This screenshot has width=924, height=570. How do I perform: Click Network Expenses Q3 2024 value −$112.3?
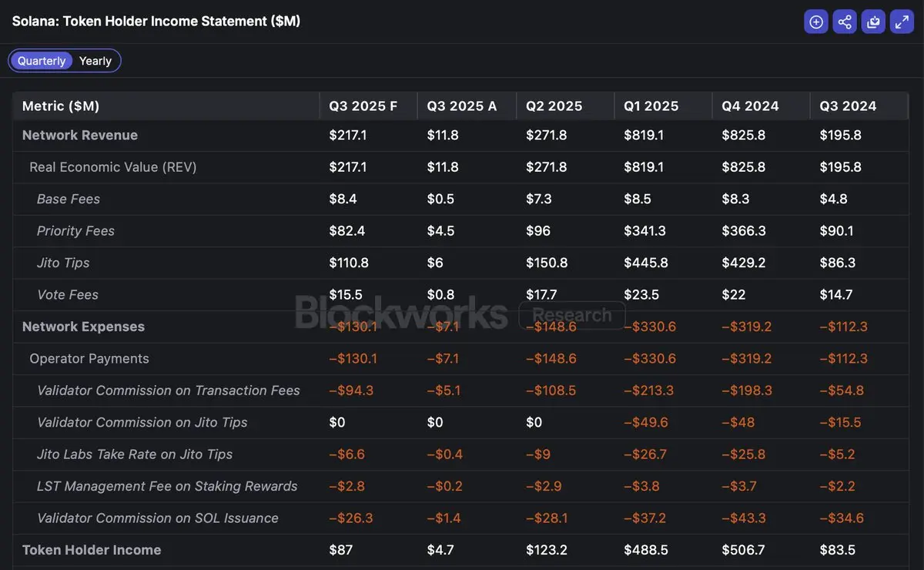pyautogui.click(x=843, y=327)
